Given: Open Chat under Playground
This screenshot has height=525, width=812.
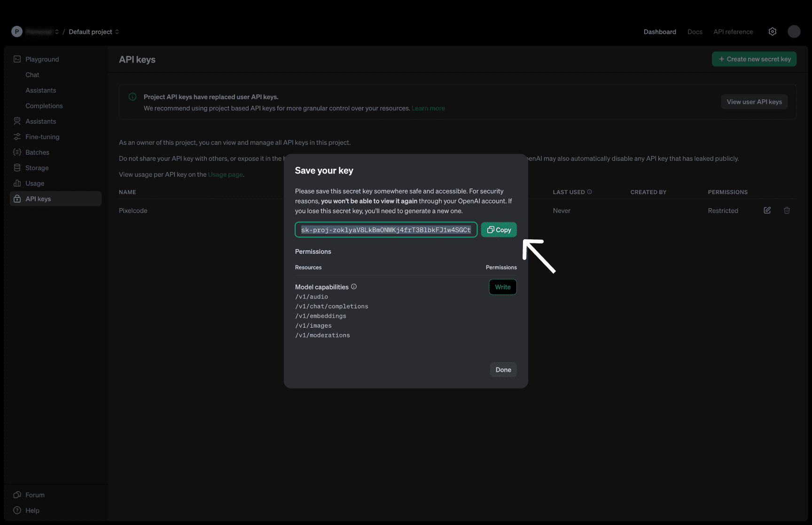Looking at the screenshot, I should pyautogui.click(x=32, y=75).
